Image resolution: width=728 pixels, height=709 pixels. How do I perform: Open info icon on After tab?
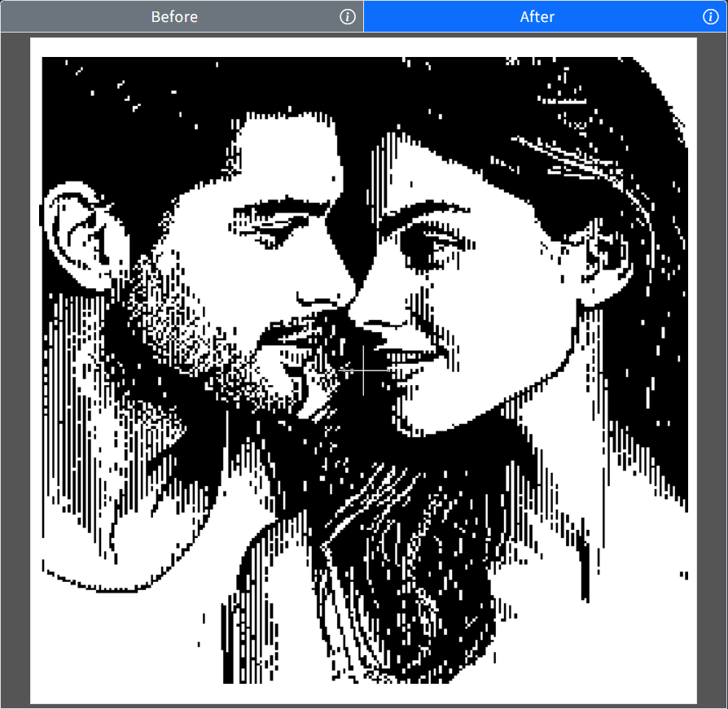point(710,17)
